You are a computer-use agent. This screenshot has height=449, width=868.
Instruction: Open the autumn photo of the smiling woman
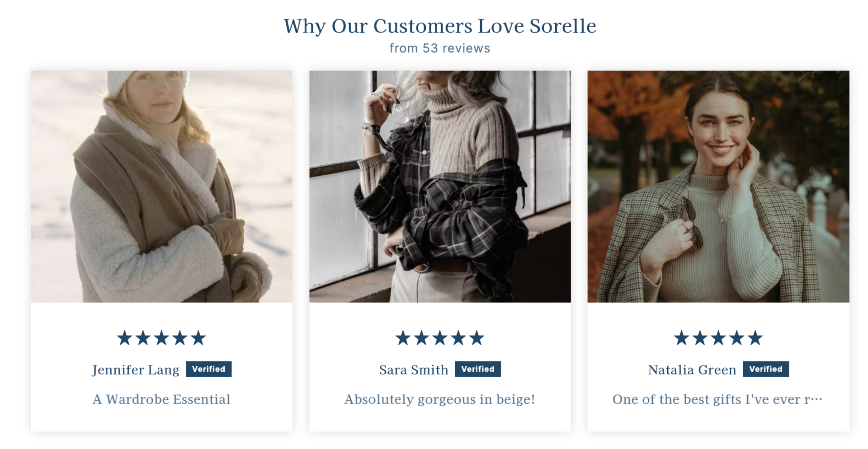tap(718, 186)
